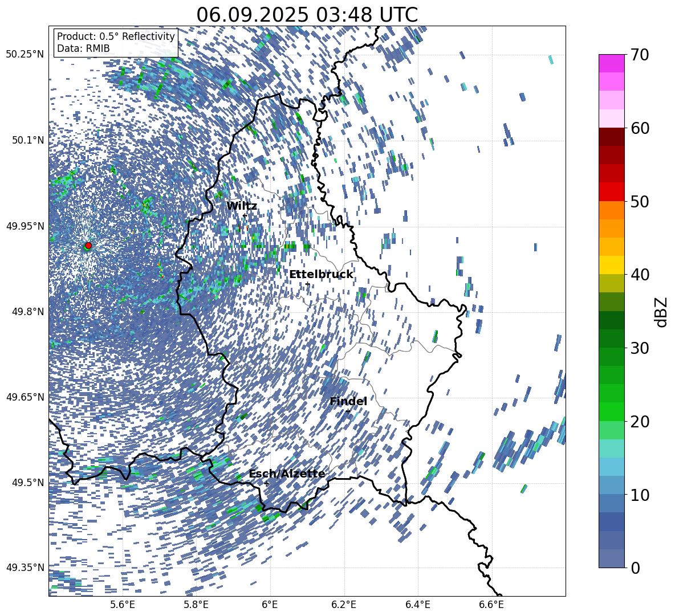
Task: Click the 70 colorbar tick label
Action: tap(640, 55)
